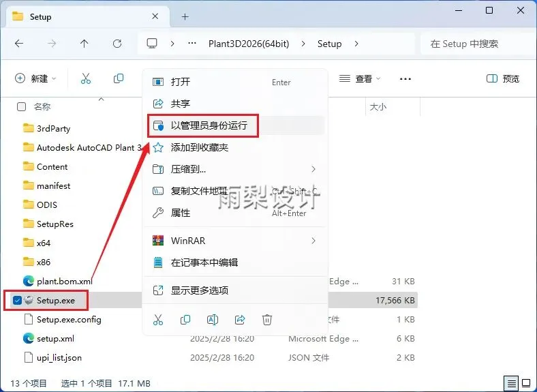Image resolution: width=537 pixels, height=392 pixels.
Task: Open 属性 properties
Action: 235,213
